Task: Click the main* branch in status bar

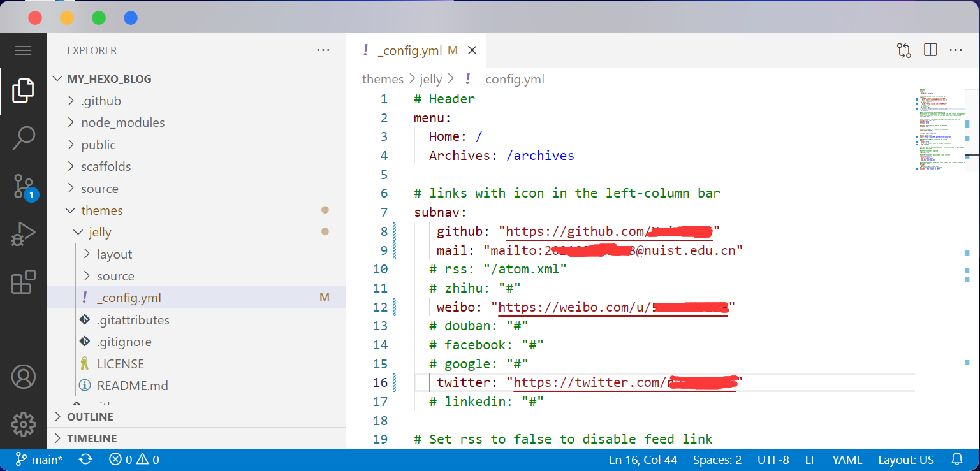Action: pyautogui.click(x=39, y=460)
